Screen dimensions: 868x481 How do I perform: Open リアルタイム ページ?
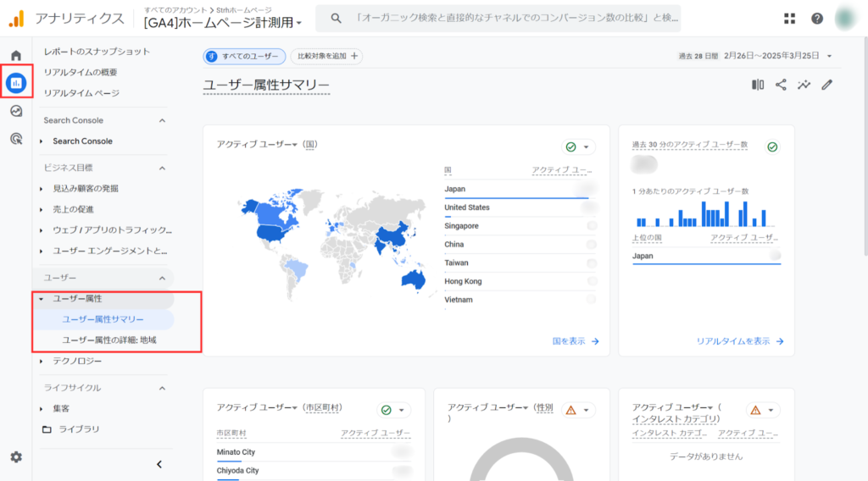pyautogui.click(x=81, y=93)
